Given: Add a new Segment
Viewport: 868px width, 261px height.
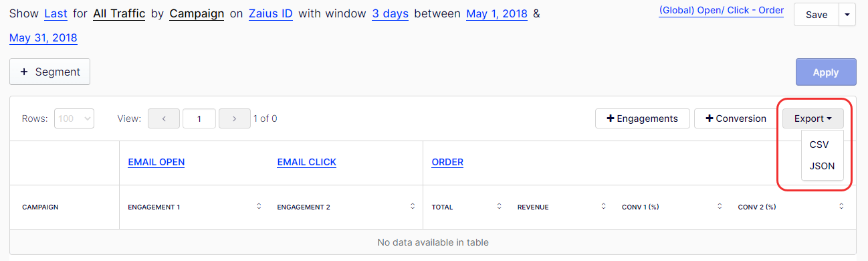Looking at the screenshot, I should 49,72.
